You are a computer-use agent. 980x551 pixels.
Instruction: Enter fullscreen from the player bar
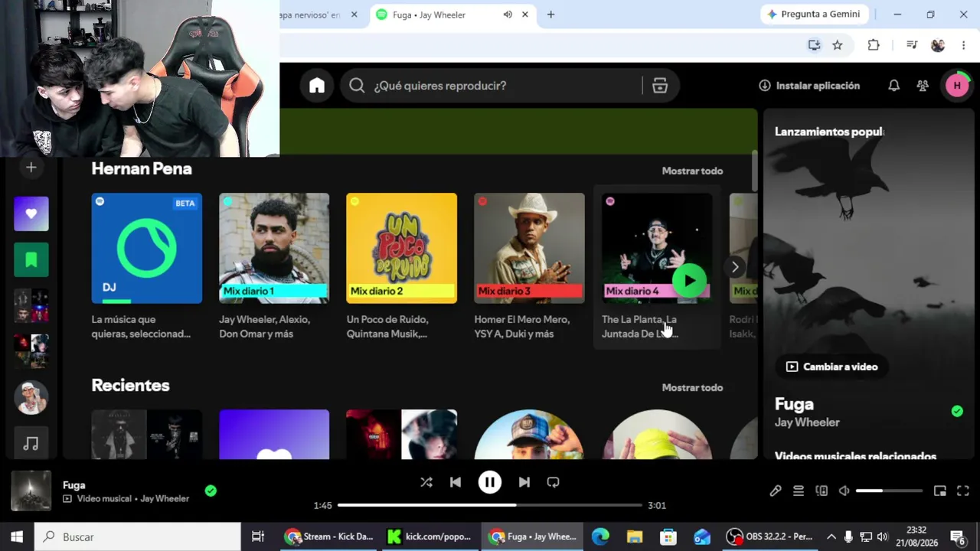(x=963, y=491)
